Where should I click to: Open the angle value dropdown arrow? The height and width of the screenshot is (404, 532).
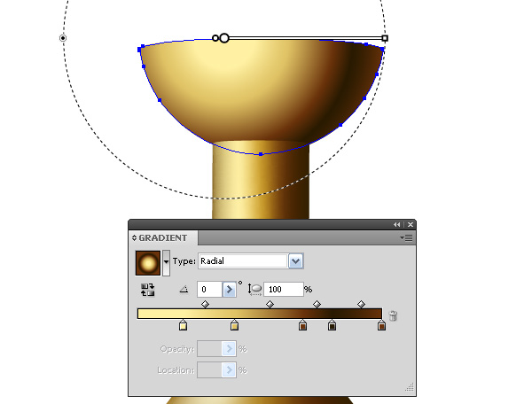(x=230, y=290)
